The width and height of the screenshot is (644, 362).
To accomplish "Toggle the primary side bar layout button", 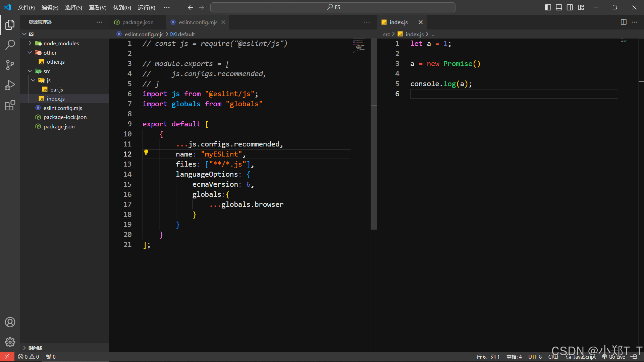I will coord(548,7).
